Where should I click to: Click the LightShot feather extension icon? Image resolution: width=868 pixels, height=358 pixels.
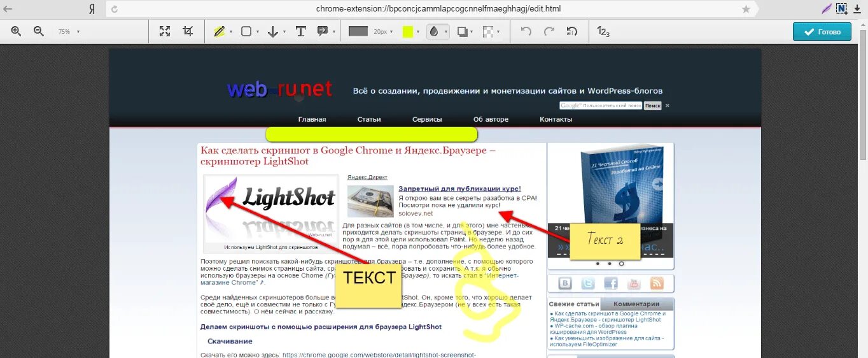point(827,8)
